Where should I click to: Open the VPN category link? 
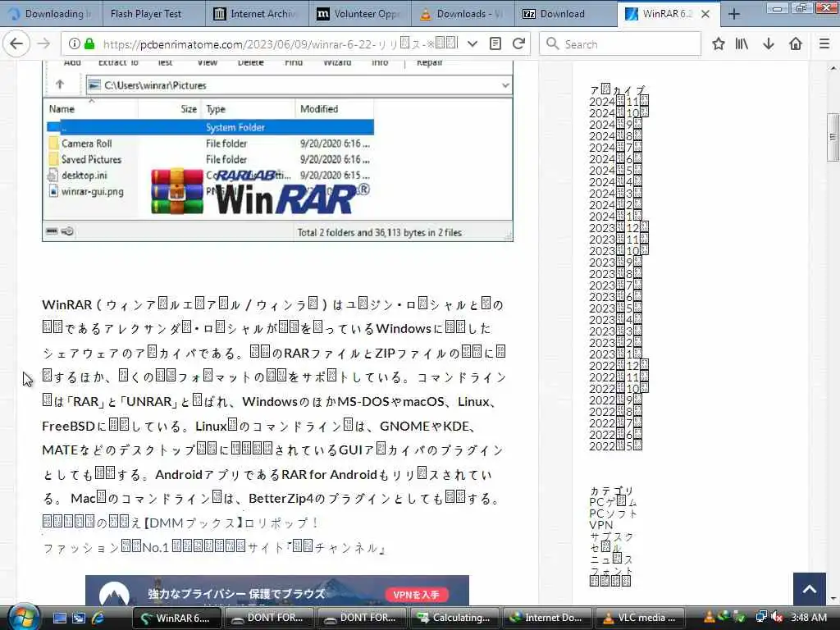(601, 525)
